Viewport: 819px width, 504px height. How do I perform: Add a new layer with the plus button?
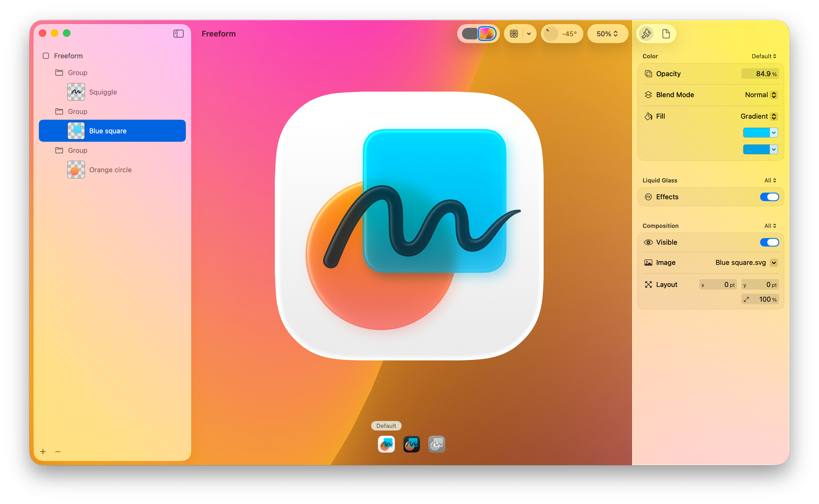point(43,452)
